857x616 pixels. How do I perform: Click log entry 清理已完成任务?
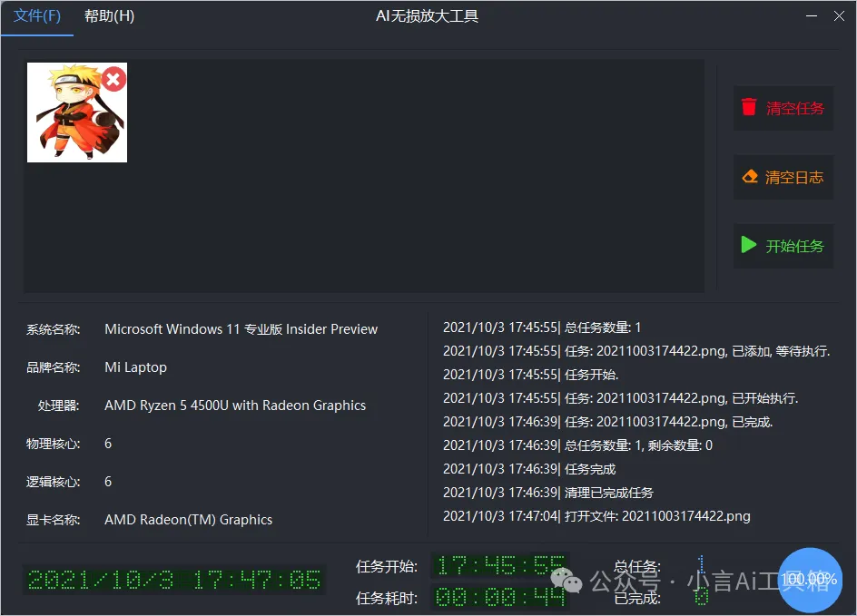pos(548,493)
